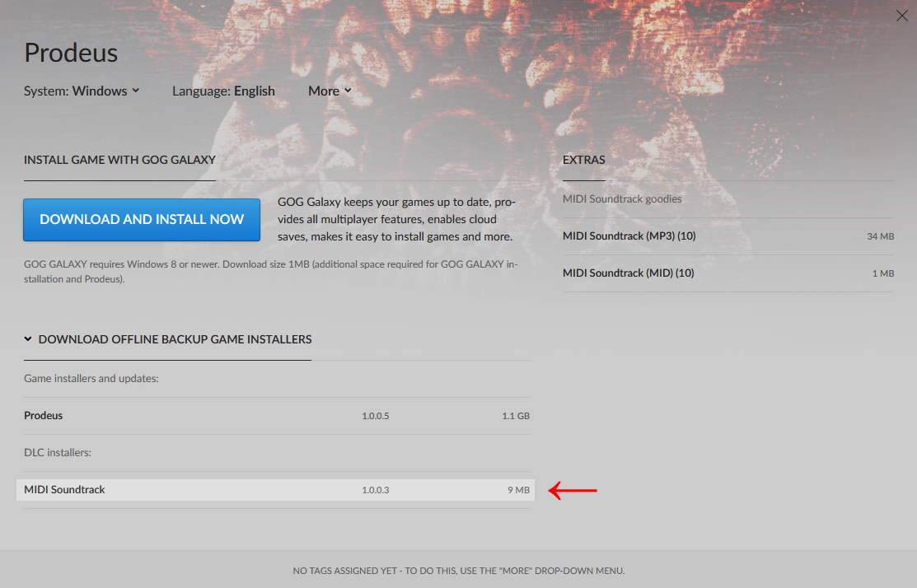Click the MIDI Soundtrack goodies label
The width and height of the screenshot is (917, 588).
622,198
